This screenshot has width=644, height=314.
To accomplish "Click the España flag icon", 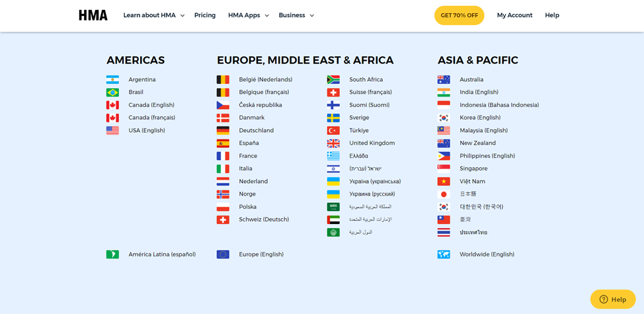I will [x=223, y=143].
